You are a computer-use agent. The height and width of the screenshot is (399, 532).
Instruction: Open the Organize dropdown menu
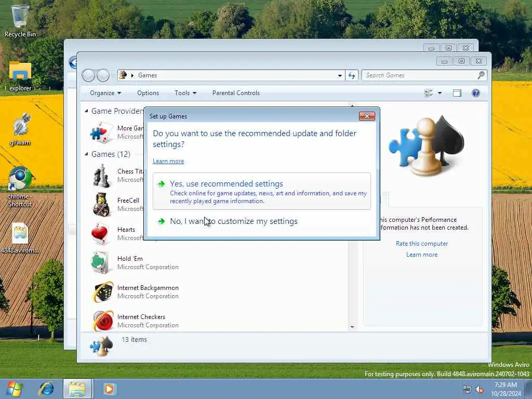[x=105, y=93]
